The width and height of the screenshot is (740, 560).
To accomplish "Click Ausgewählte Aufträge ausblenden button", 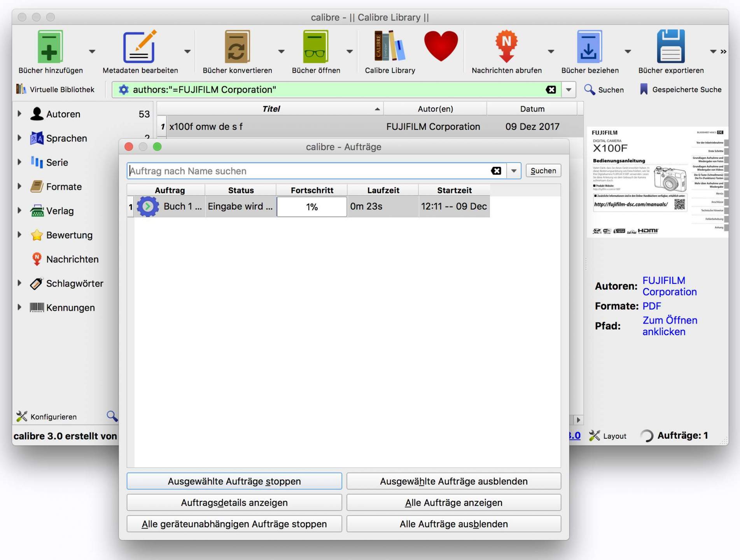I will click(453, 481).
